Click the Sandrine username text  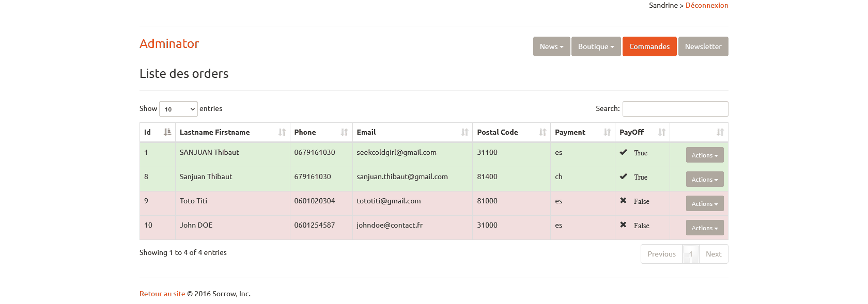(x=663, y=5)
